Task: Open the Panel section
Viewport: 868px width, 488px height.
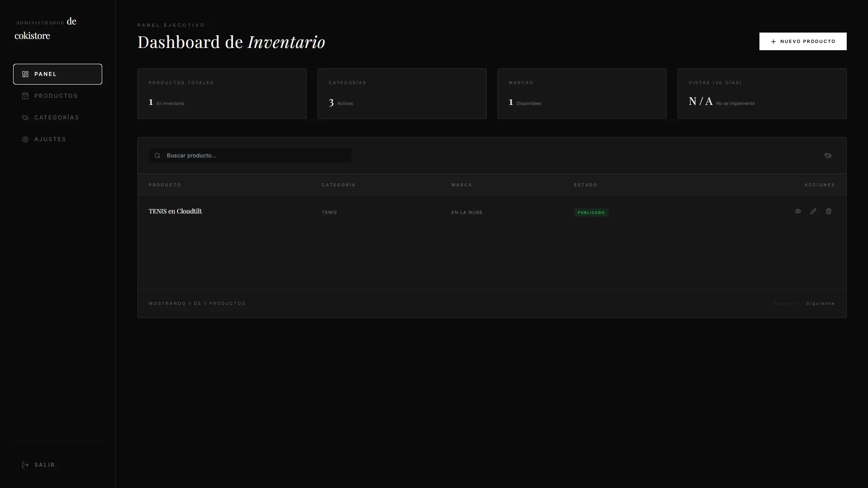Action: pos(57,74)
